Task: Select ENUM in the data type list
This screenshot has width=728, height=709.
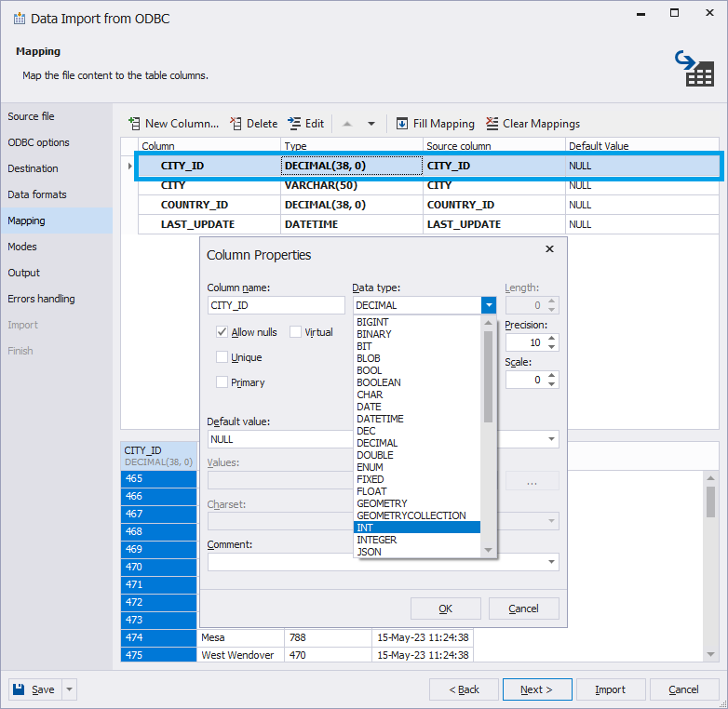Action: (417, 467)
